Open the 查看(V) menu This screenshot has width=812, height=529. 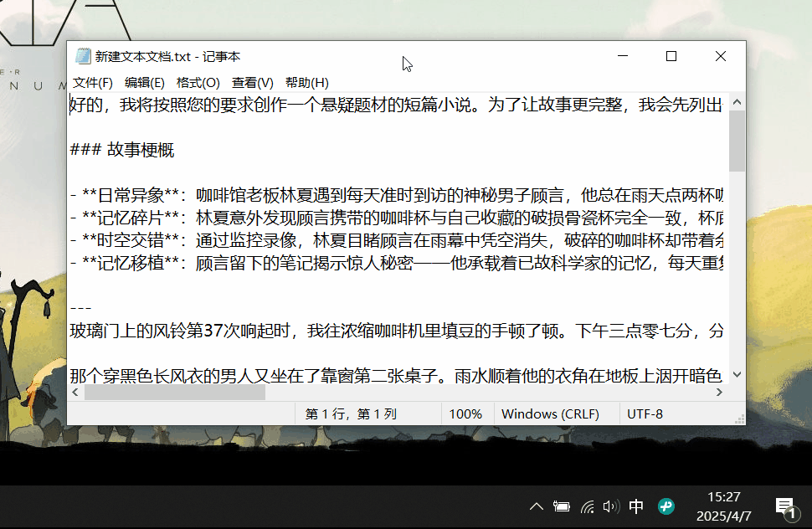(251, 82)
